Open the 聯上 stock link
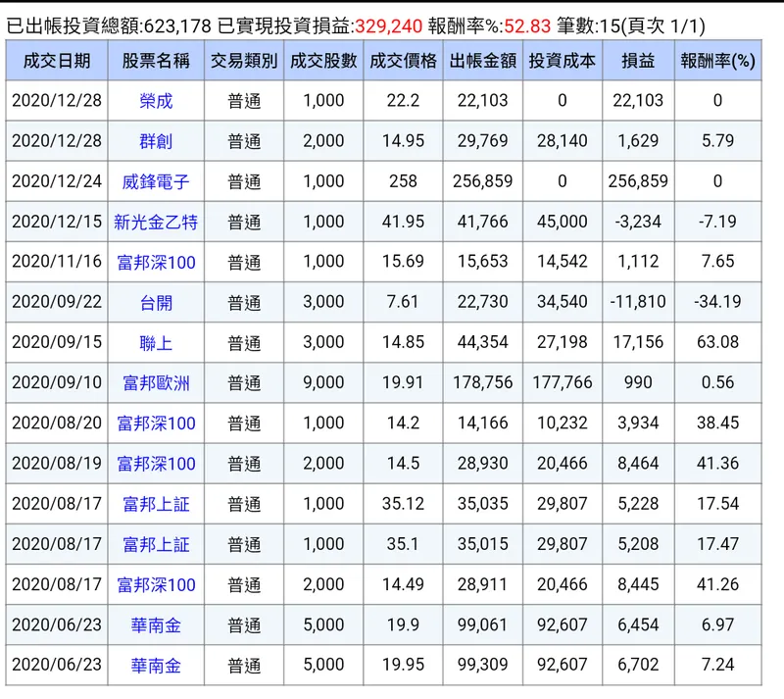 pos(156,343)
